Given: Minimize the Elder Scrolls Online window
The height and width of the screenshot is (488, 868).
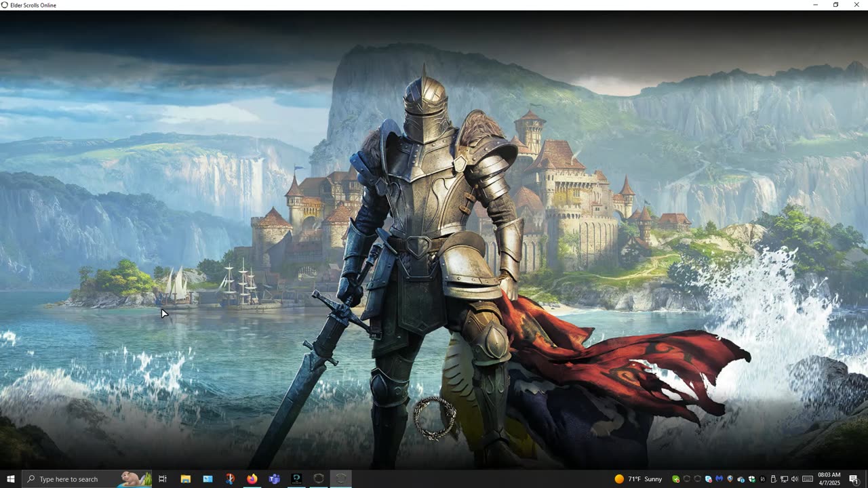Looking at the screenshot, I should [x=815, y=5].
